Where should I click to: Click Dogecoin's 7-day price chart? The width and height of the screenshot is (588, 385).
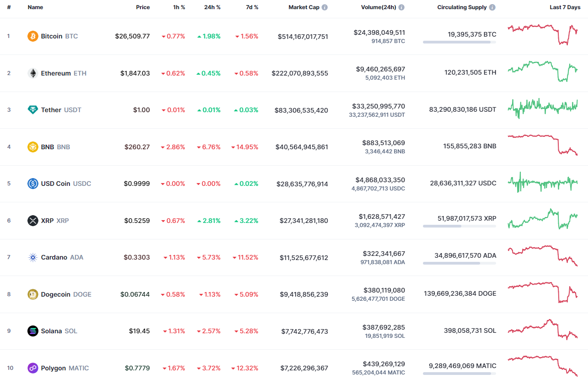click(543, 294)
